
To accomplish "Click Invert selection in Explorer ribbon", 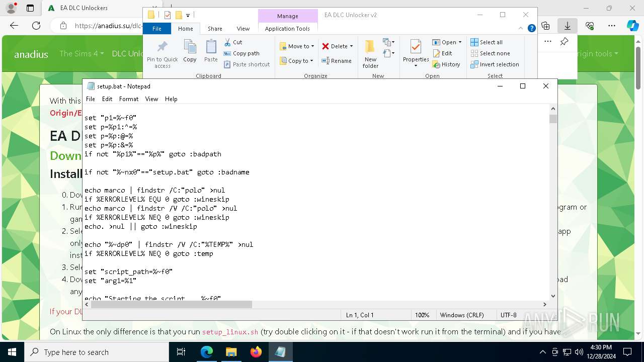I will click(x=495, y=64).
